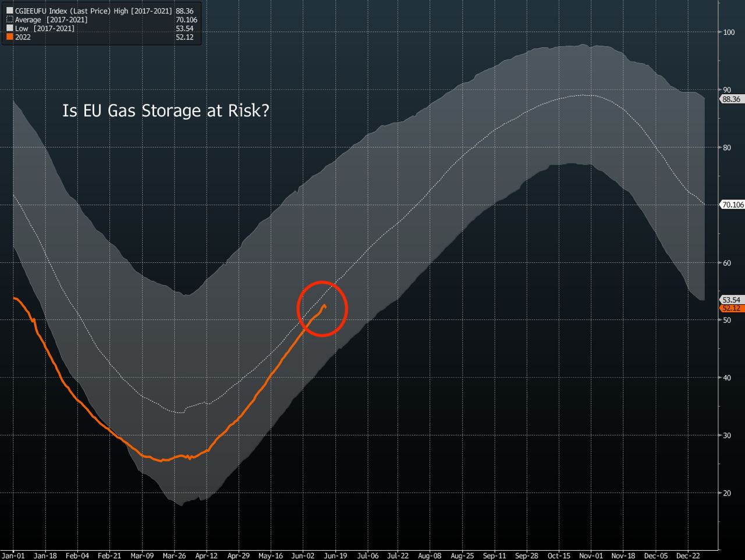Screen dimensions: 745x560
Task: Click the 'Average [2017-2021]' legend label
Action: [51, 20]
